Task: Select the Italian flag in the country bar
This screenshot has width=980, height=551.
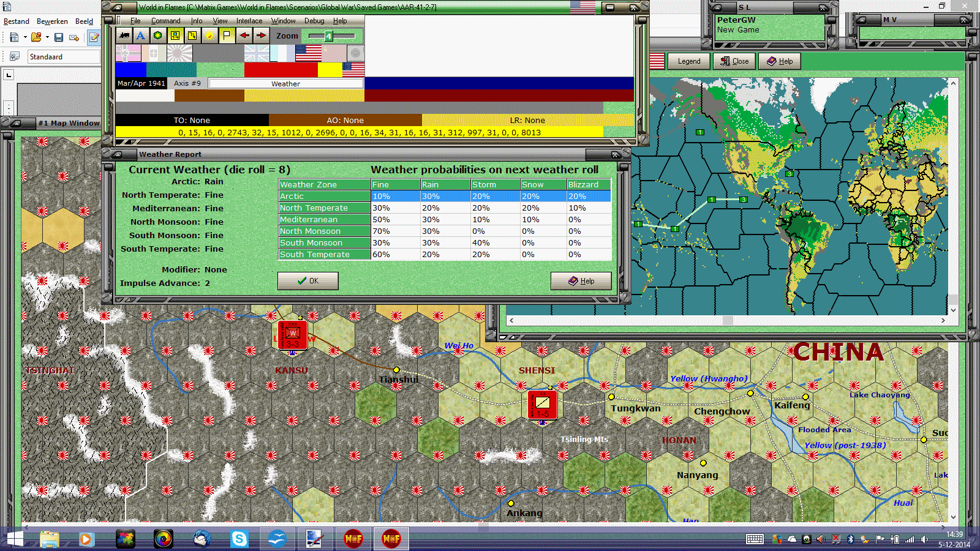Action: 154,53
